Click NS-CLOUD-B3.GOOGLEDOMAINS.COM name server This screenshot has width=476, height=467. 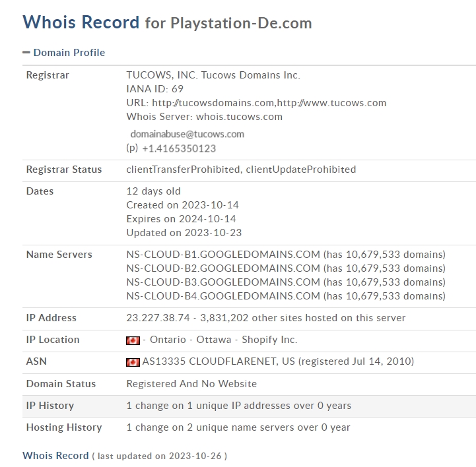coord(223,282)
